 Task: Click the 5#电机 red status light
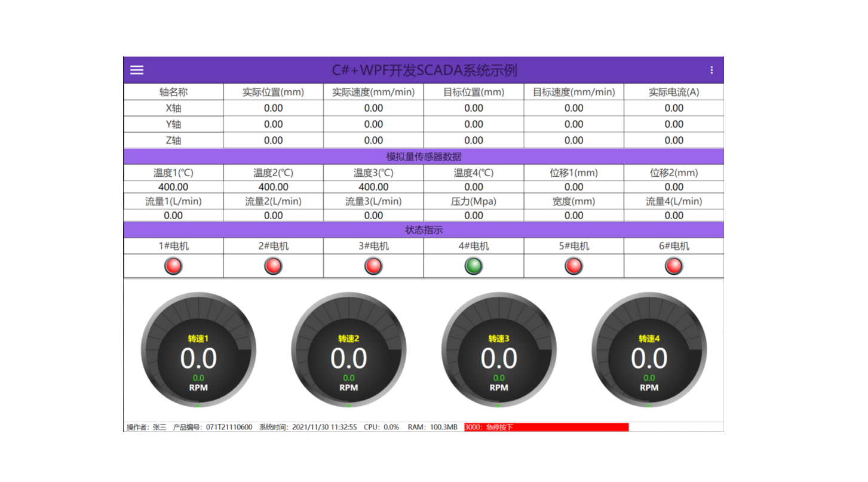click(x=573, y=266)
